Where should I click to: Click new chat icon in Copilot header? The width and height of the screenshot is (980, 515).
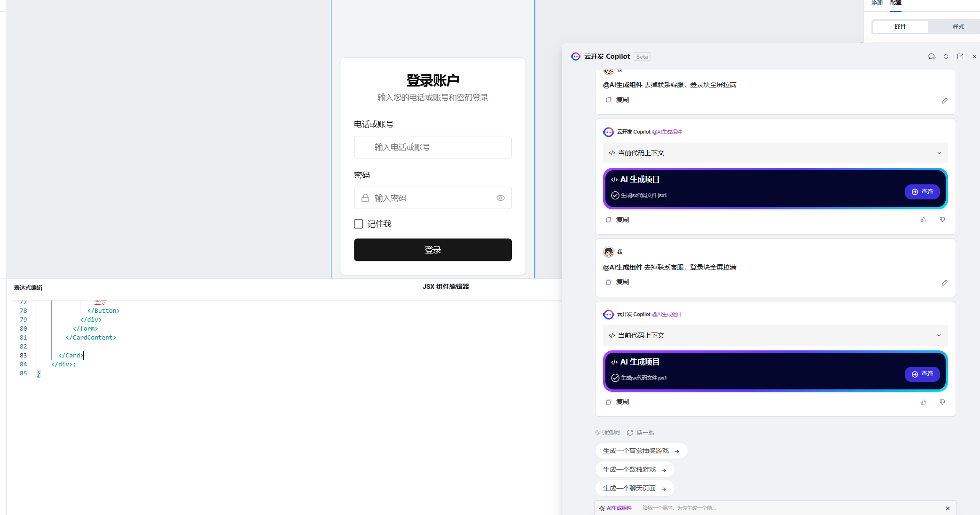pyautogui.click(x=932, y=56)
